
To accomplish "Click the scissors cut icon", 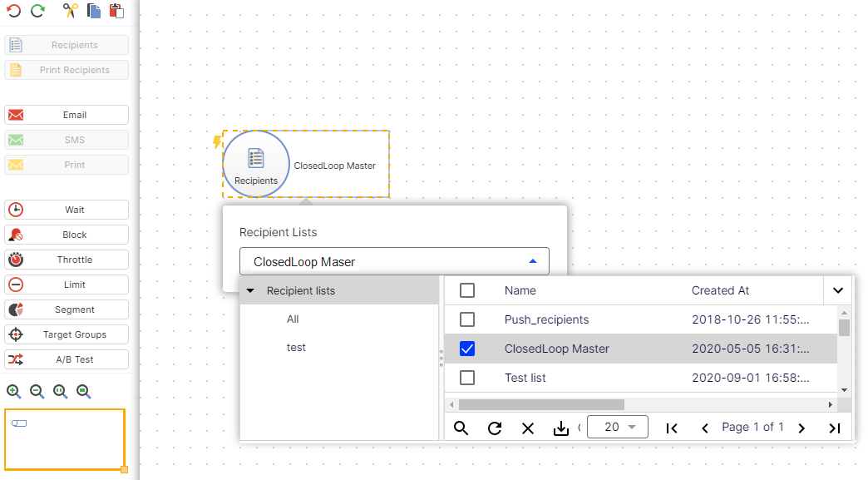I will [x=71, y=11].
